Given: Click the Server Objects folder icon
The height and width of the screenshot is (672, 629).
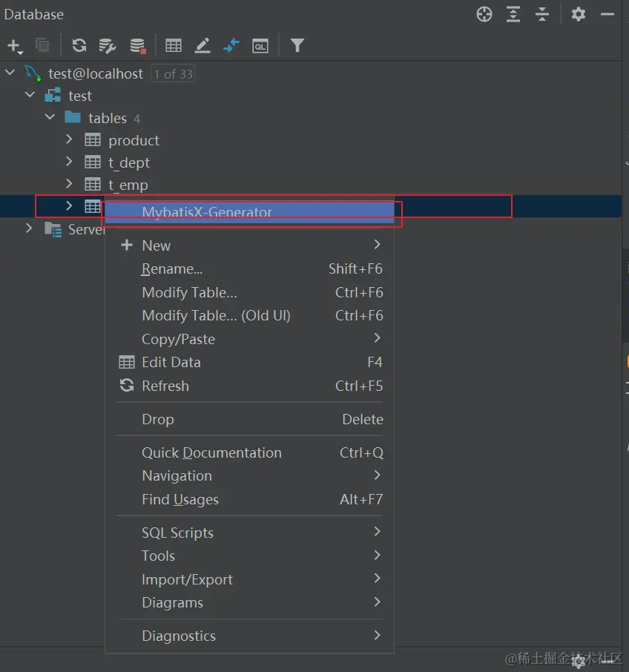Looking at the screenshot, I should click(53, 230).
